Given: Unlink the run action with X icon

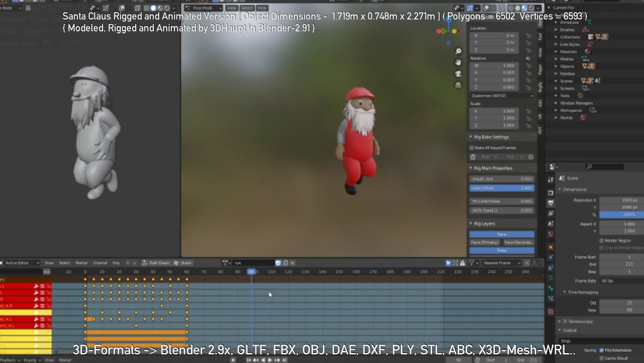Looking at the screenshot, I should (292, 263).
